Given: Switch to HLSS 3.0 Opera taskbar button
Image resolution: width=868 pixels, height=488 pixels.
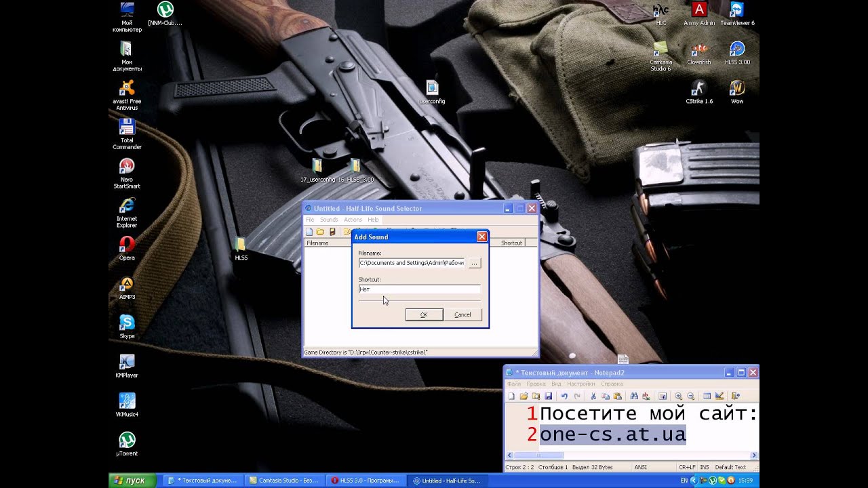Looking at the screenshot, I should click(366, 481).
